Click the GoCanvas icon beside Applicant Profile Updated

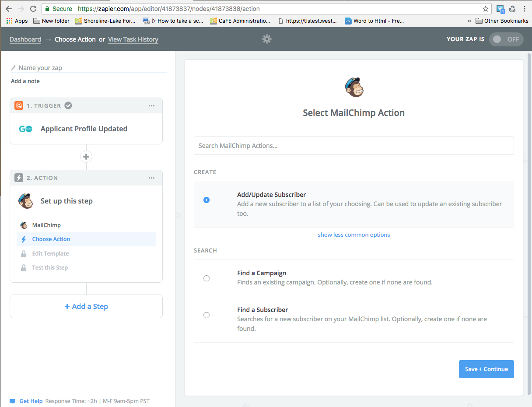tap(25, 129)
